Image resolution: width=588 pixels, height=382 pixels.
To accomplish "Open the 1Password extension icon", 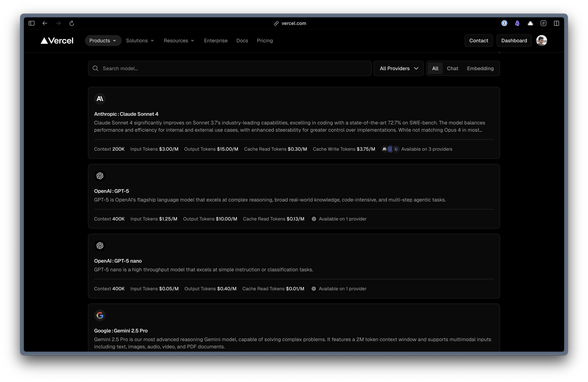I will coord(504,23).
